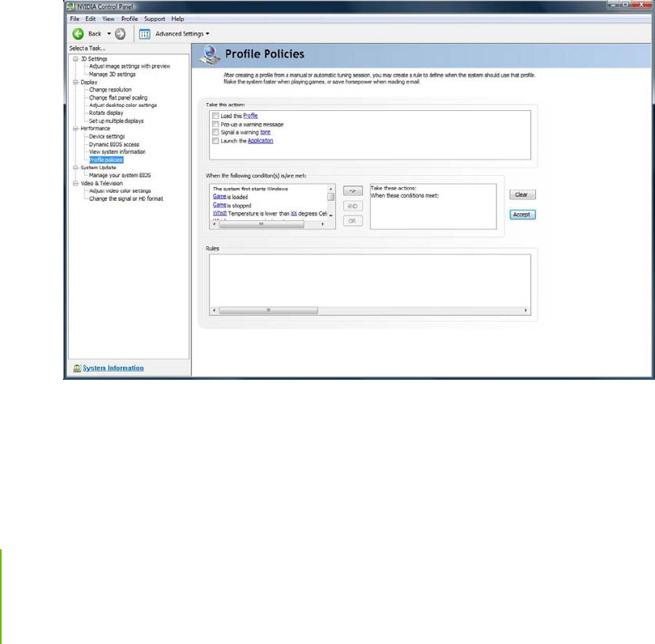Collapse the Performance tree node
The height and width of the screenshot is (644, 655).
pos(75,129)
